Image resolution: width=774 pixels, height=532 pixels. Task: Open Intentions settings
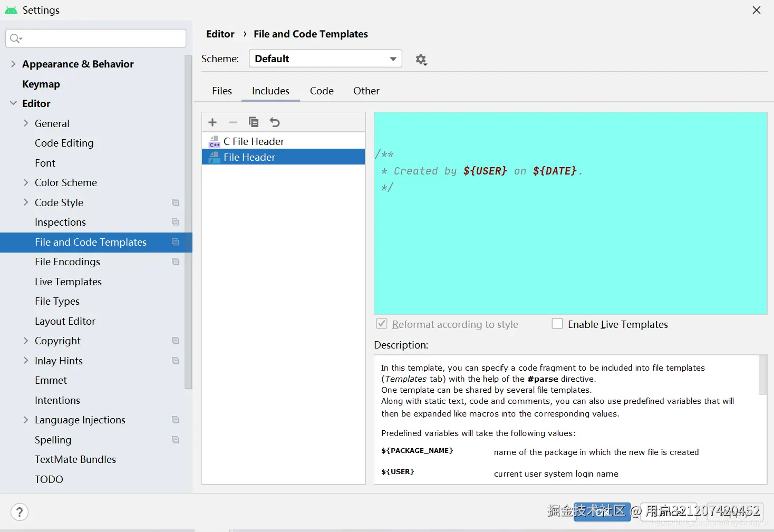(x=57, y=400)
